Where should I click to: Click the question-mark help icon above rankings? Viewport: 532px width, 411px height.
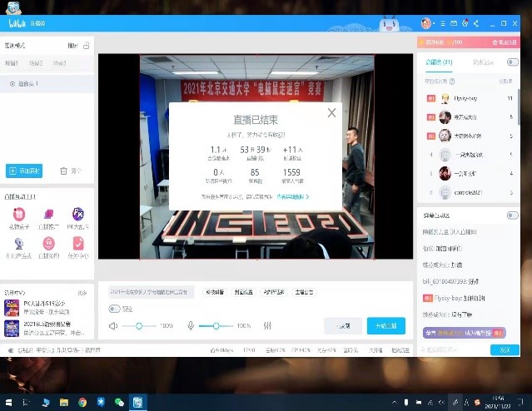tap(452, 82)
